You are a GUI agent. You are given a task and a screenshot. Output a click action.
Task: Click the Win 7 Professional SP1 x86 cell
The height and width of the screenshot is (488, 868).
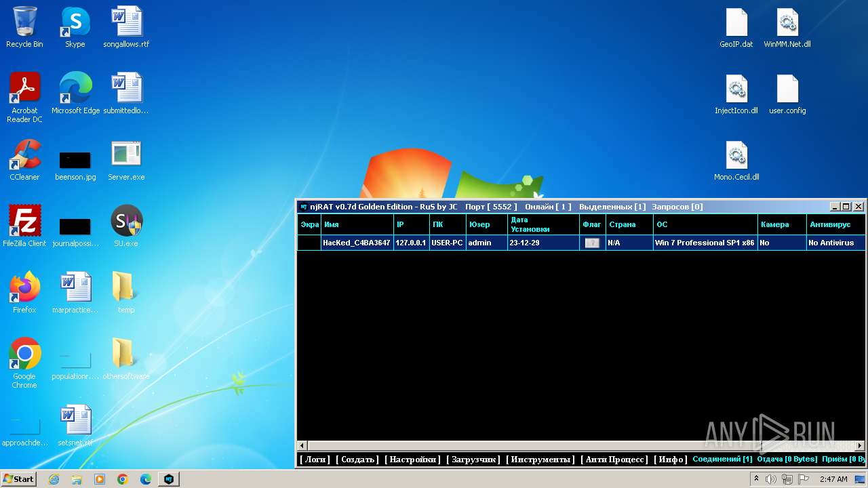pyautogui.click(x=705, y=243)
